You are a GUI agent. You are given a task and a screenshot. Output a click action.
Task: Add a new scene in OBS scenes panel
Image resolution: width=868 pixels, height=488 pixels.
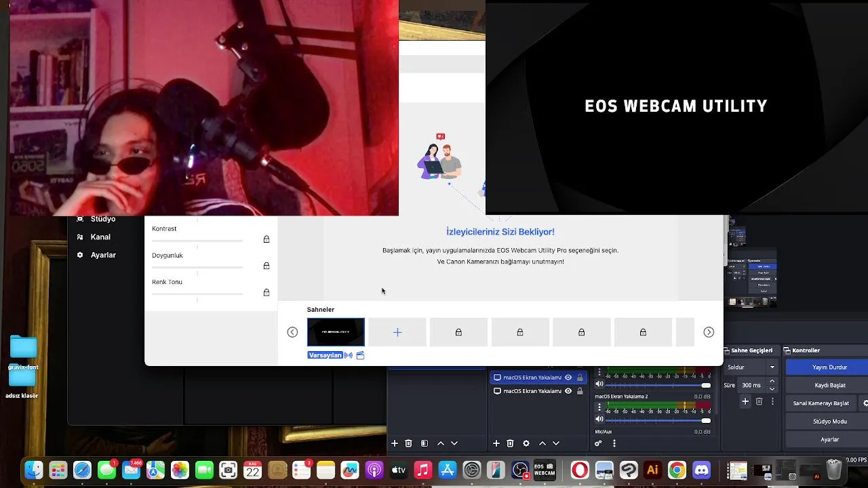pos(395,443)
